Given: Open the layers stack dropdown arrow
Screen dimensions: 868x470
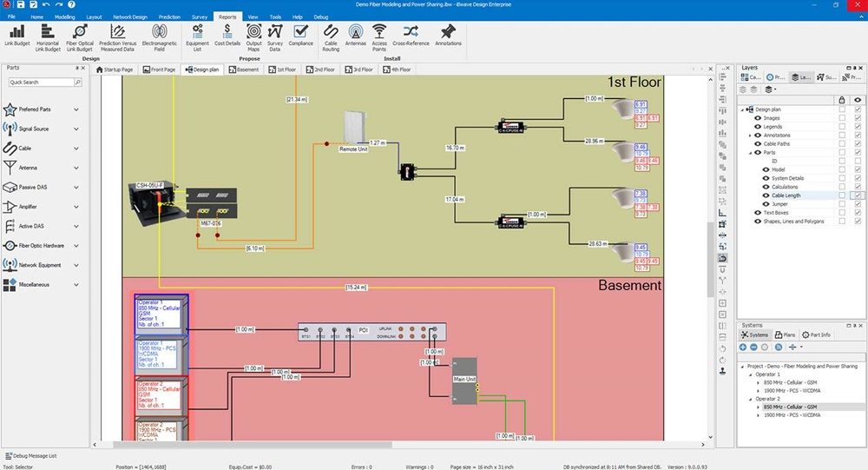Looking at the screenshot, I should click(x=775, y=89).
